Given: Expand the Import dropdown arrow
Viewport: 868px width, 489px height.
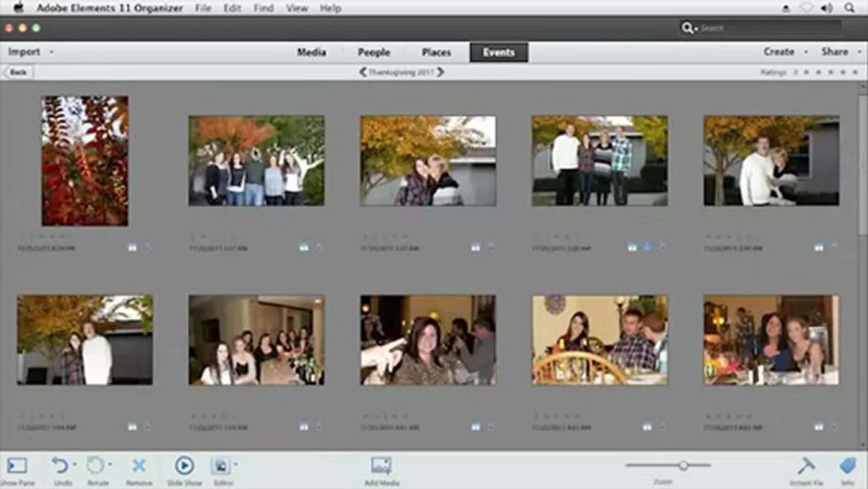Looking at the screenshot, I should click(52, 52).
